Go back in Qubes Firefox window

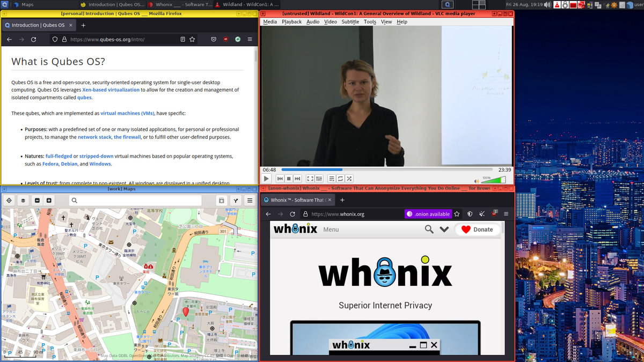click(9, 39)
